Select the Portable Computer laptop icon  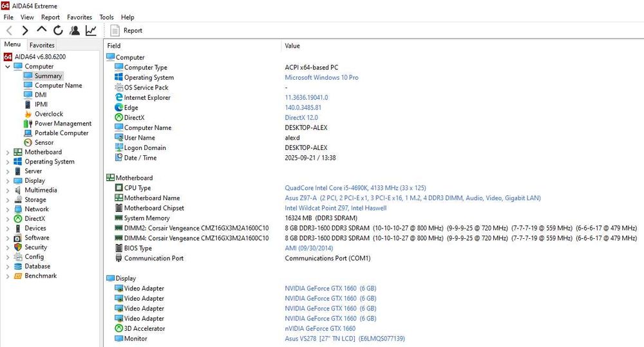28,133
